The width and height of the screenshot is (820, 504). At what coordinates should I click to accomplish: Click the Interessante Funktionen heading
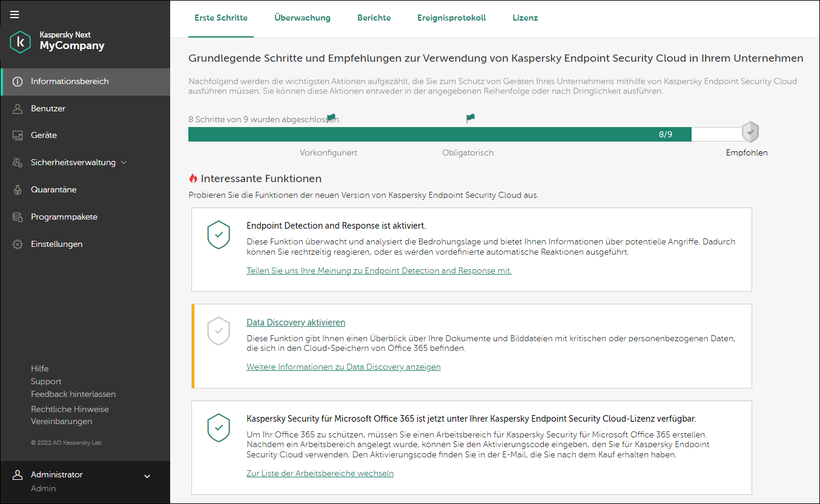tap(261, 178)
